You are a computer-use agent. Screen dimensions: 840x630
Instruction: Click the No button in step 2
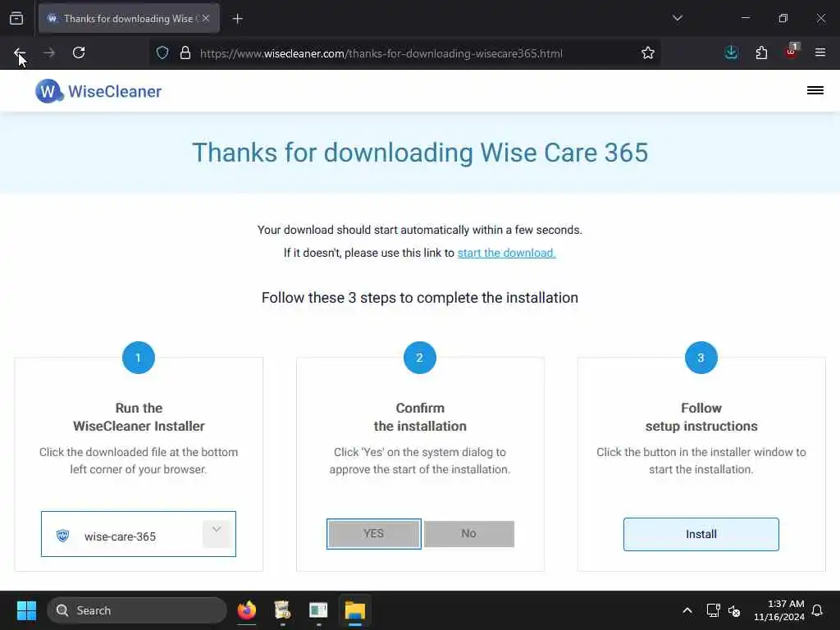point(468,533)
